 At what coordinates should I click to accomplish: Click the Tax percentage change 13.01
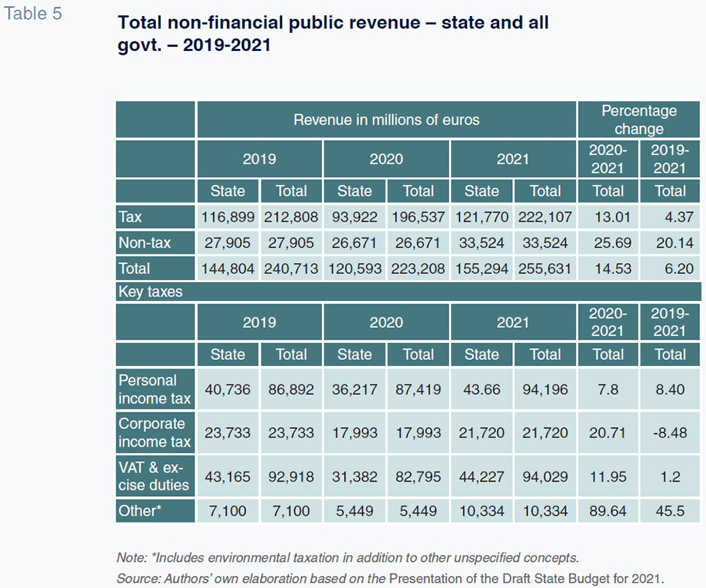click(613, 217)
